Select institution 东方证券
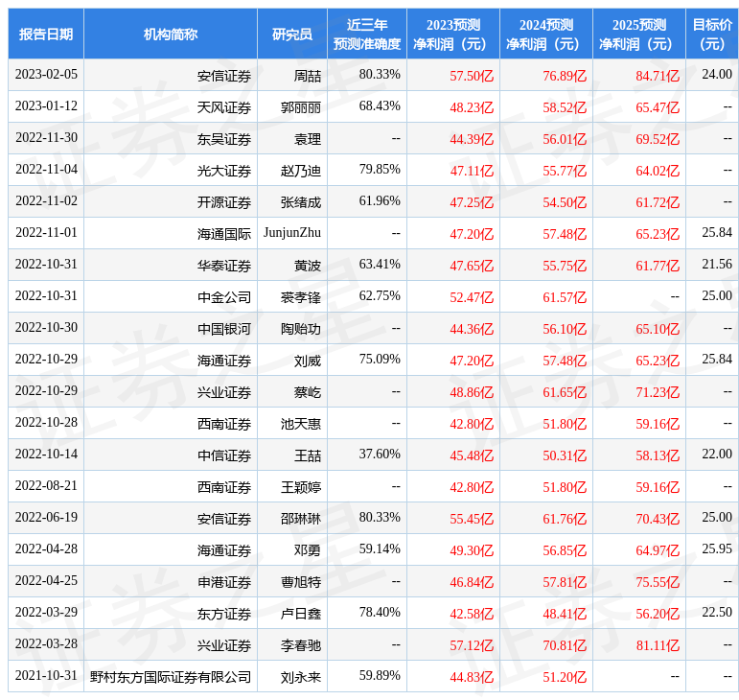 (x=224, y=614)
